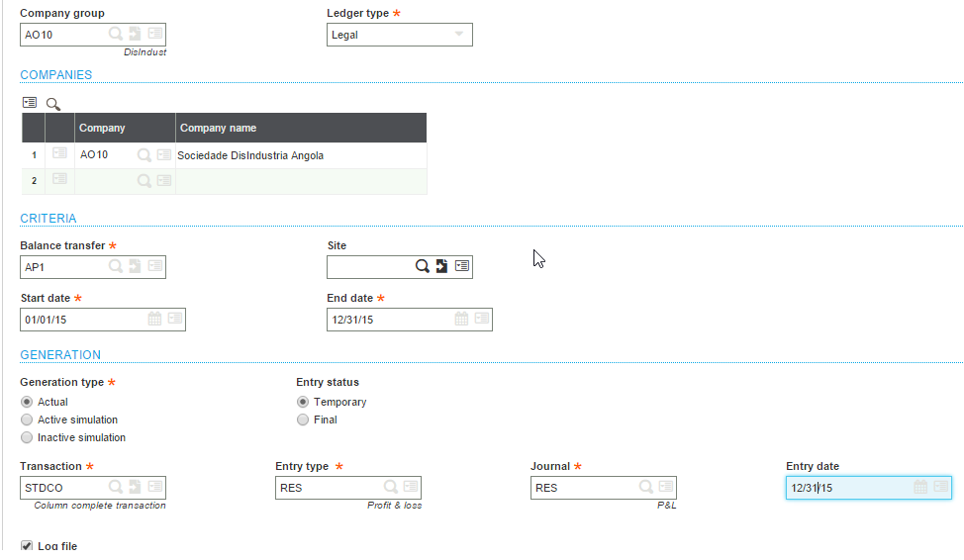The width and height of the screenshot is (964, 560).
Task: Click into the Site input field
Action: pyautogui.click(x=370, y=267)
